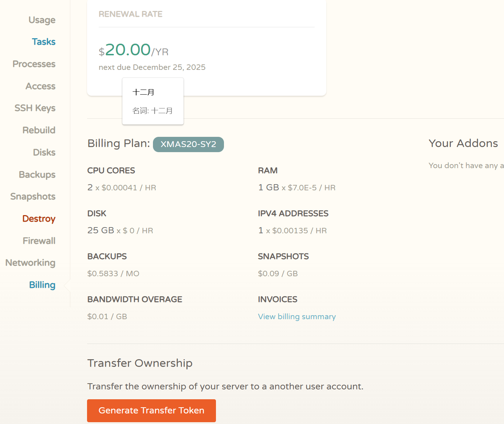Screen dimensions: 504x424
Task: Select the Rebuild option
Action: (x=39, y=130)
